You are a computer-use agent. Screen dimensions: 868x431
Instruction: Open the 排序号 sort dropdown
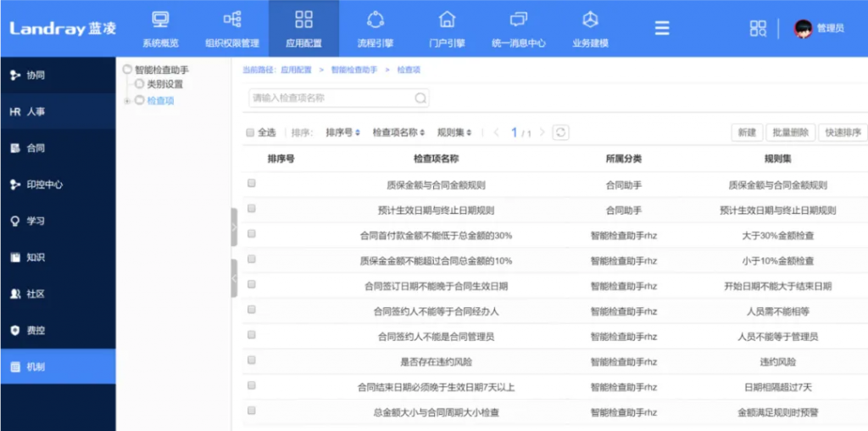[x=343, y=133]
